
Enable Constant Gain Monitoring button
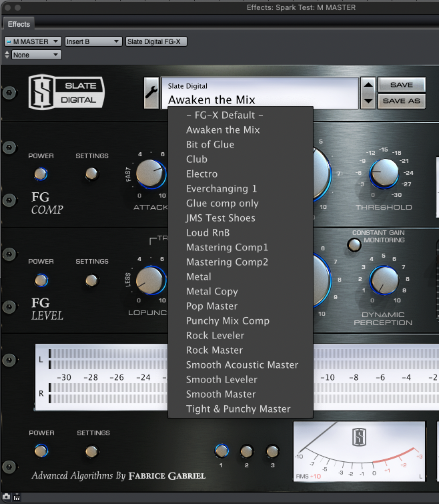pyautogui.click(x=354, y=244)
